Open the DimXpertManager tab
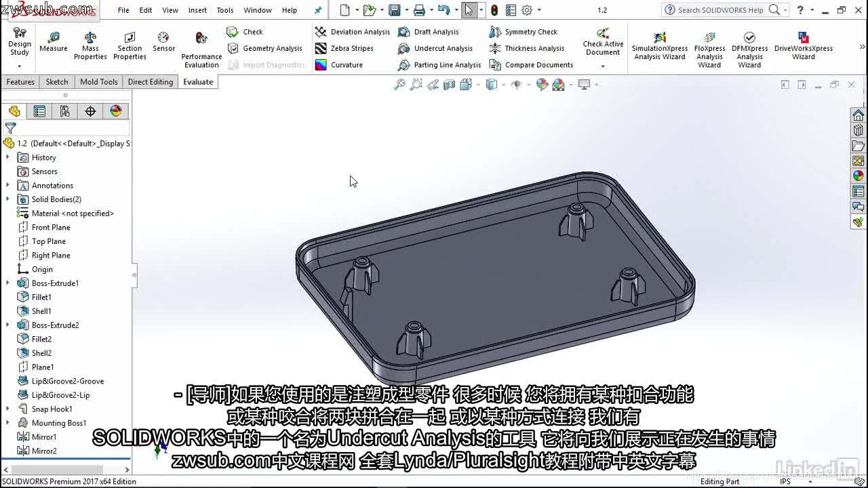 (x=90, y=111)
